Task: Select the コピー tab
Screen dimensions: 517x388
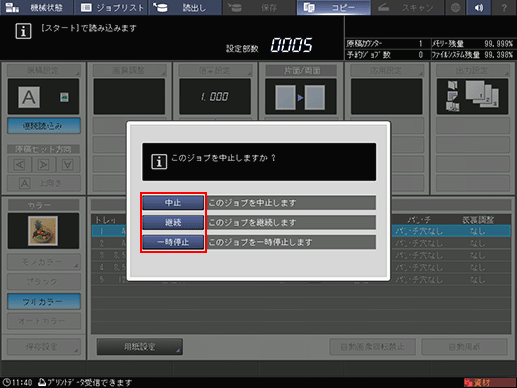Action: click(334, 7)
